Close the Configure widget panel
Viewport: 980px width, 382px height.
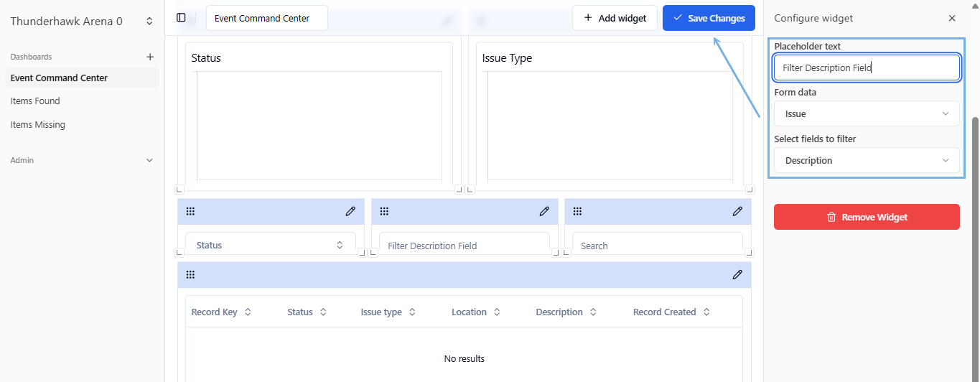[952, 18]
